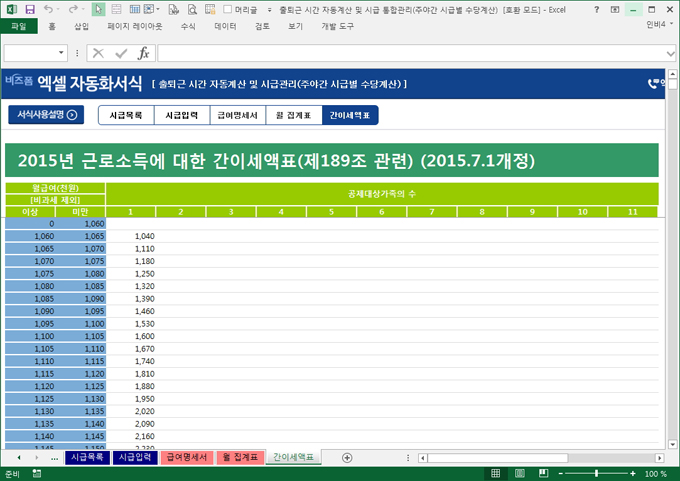
Task: Click the 월 집계표 navigation button
Action: coord(293,116)
